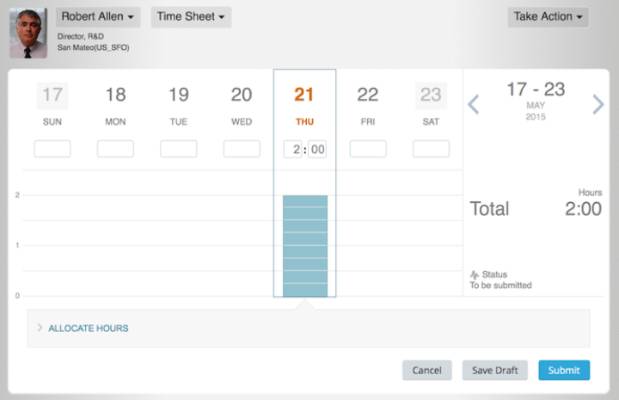This screenshot has width=619, height=400.
Task: Click the Thursday hours field showing 2
Action: pyautogui.click(x=293, y=149)
